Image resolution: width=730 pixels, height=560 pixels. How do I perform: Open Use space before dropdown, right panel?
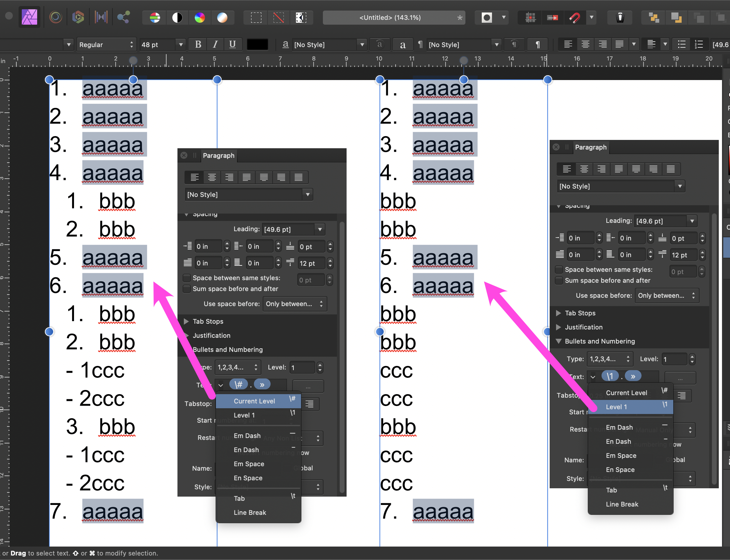click(667, 296)
